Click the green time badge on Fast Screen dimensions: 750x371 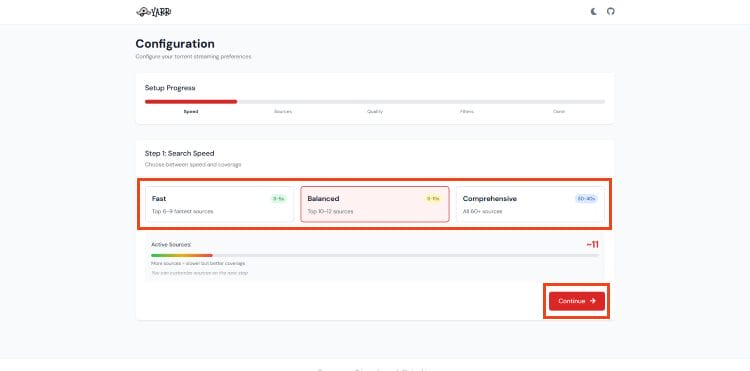click(x=278, y=199)
